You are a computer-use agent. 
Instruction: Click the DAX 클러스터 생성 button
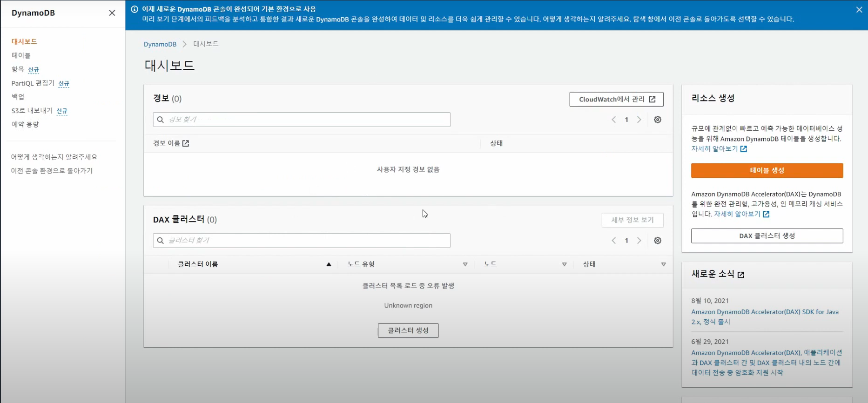click(x=767, y=236)
